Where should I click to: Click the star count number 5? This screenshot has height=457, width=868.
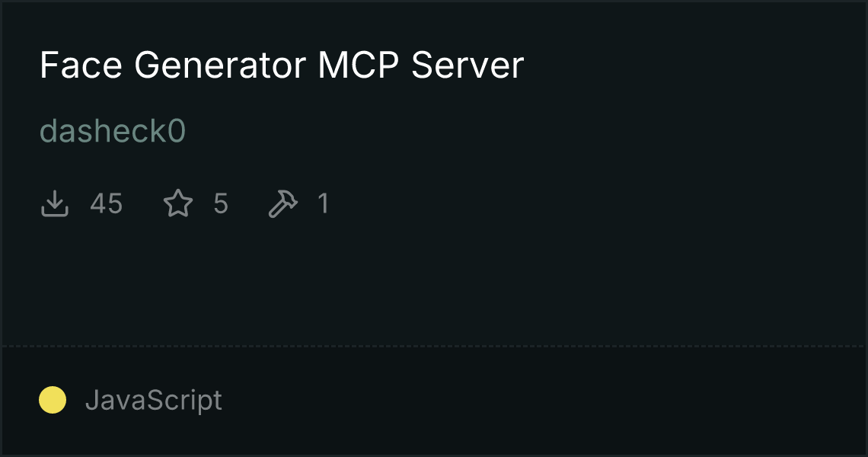coord(221,203)
